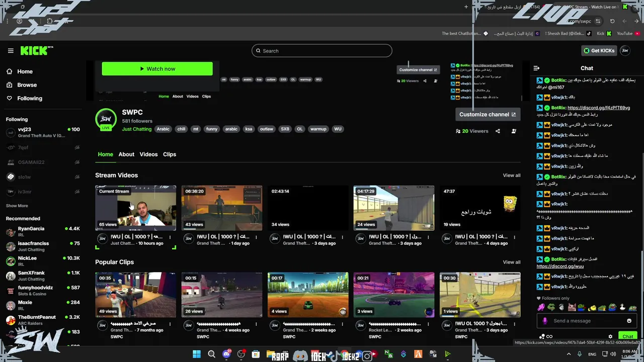Image resolution: width=644 pixels, height=362 pixels.
Task: Select the white duck emote
Action: coord(622,307)
